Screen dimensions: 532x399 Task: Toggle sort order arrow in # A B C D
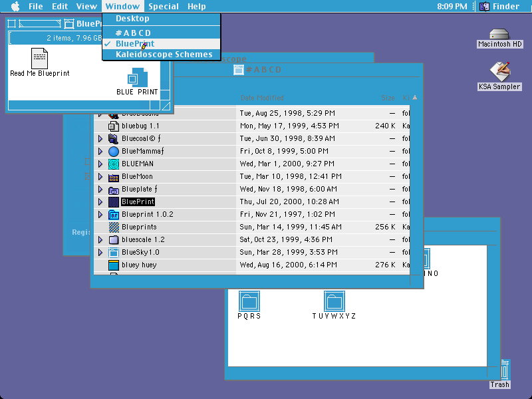pos(414,98)
